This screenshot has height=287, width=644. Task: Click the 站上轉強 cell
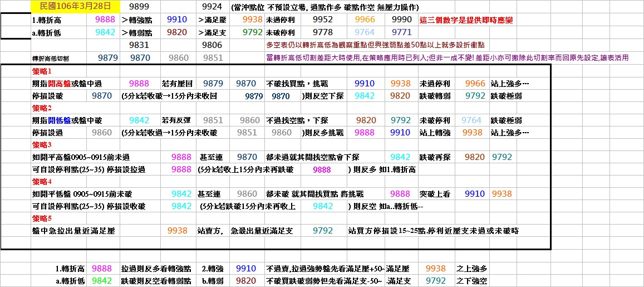pyautogui.click(x=435, y=133)
